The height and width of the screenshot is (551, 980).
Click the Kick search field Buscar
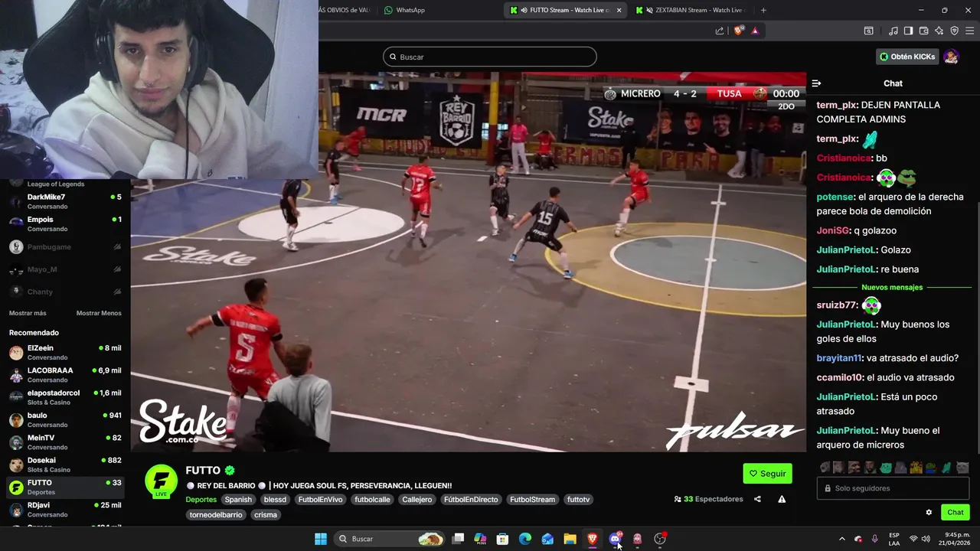[490, 57]
